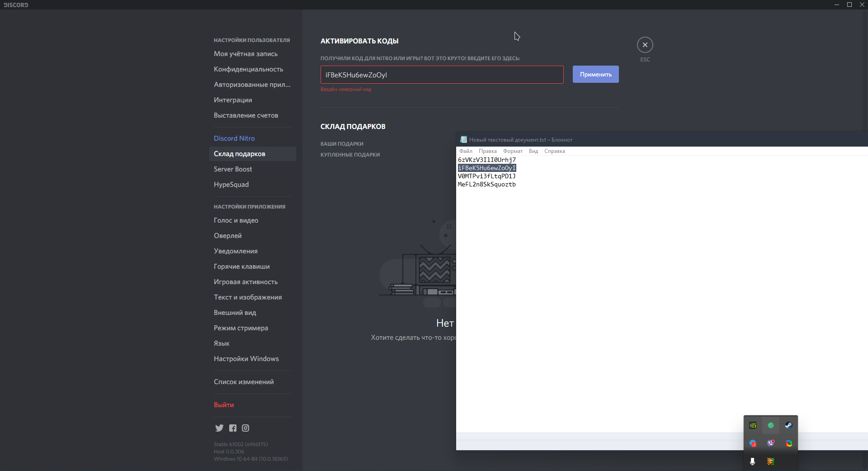Open Notepad Правка menu
Viewport: 868px width, 471px height.
click(487, 151)
